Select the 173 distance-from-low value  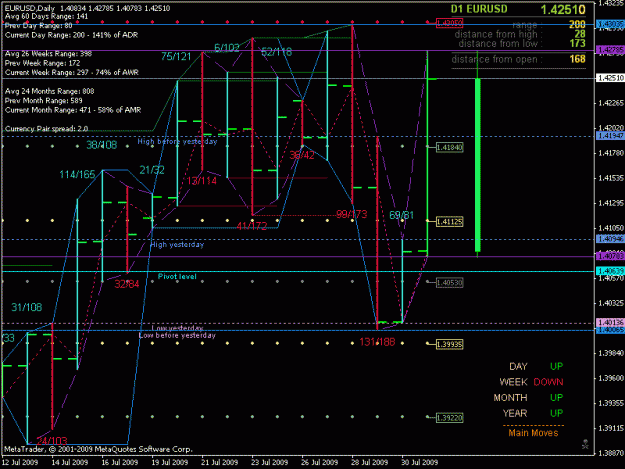coord(577,43)
